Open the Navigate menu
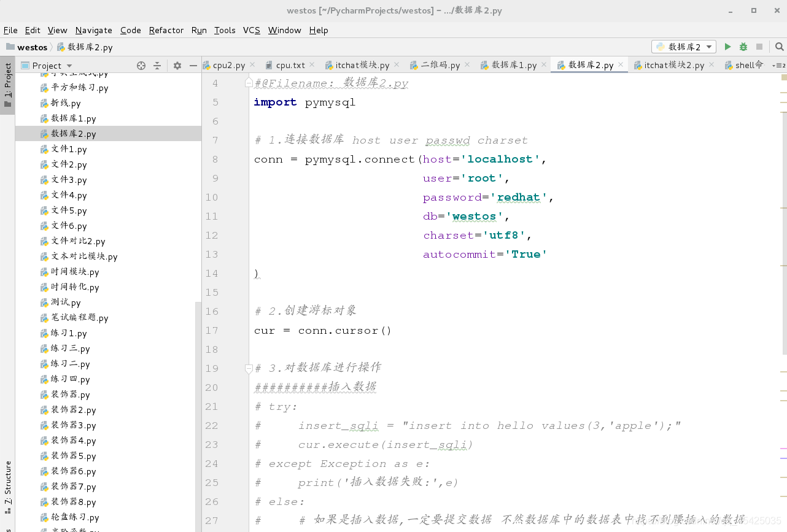Viewport: 787px width, 532px height. pos(93,30)
